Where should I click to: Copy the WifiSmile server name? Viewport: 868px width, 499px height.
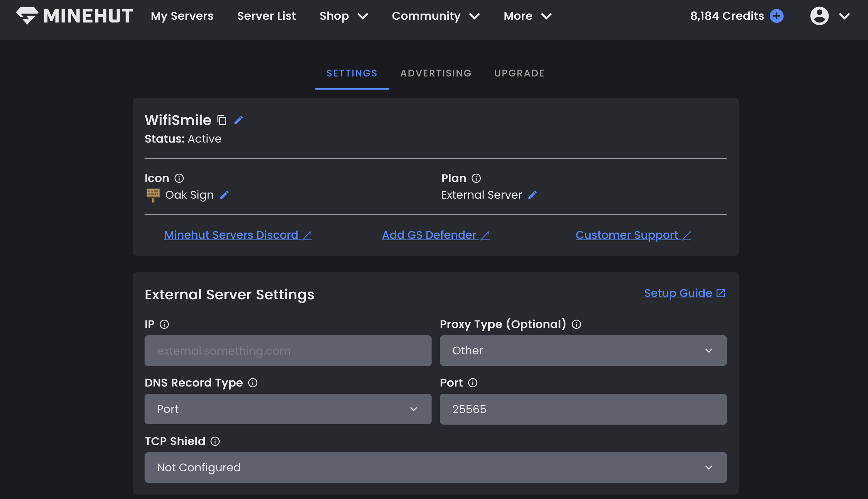pyautogui.click(x=222, y=120)
